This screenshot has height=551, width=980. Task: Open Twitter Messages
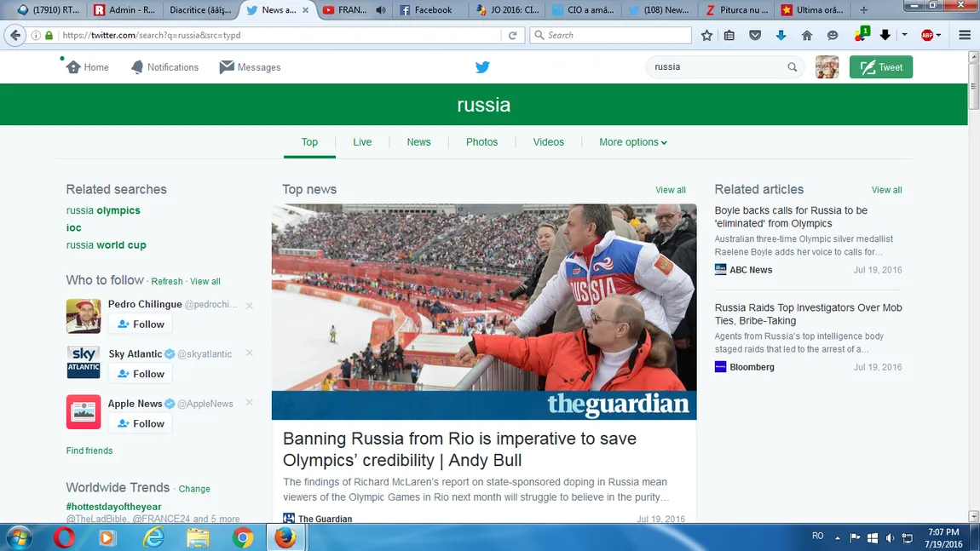tap(250, 66)
